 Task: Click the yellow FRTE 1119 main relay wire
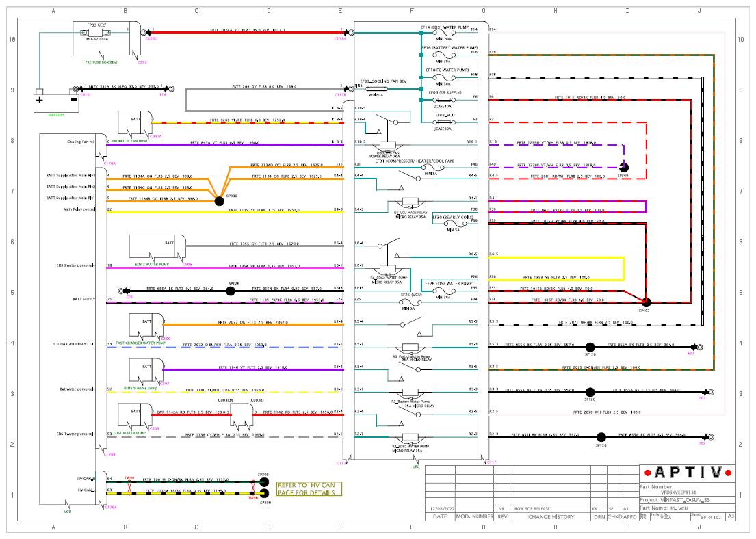pos(225,212)
